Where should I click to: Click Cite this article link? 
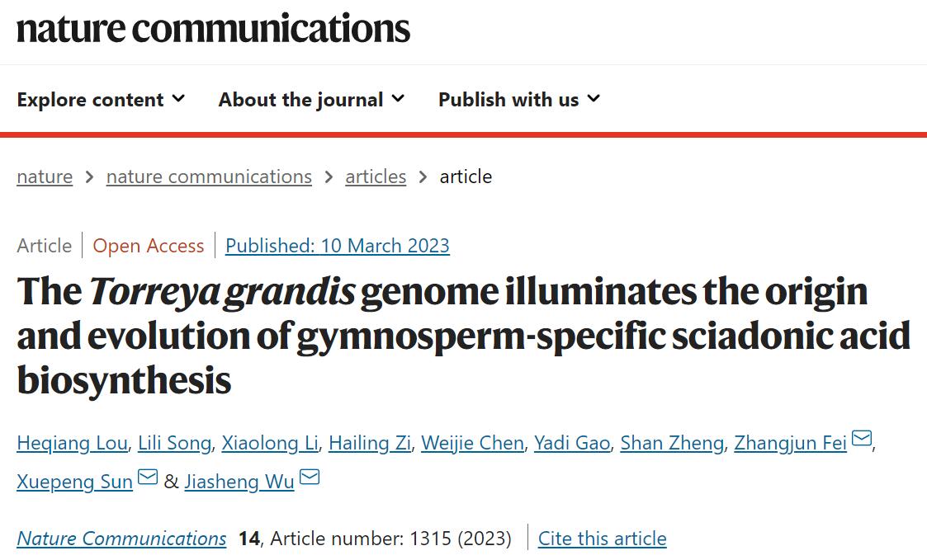(602, 539)
